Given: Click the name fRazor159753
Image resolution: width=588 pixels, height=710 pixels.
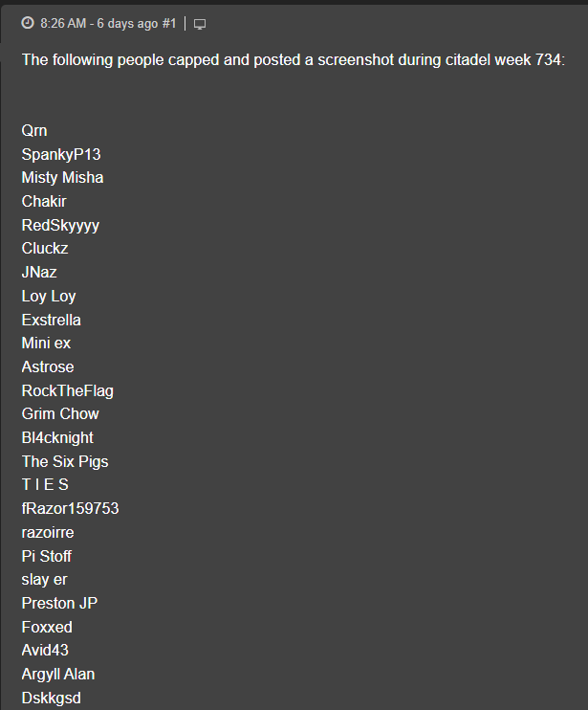Looking at the screenshot, I should (x=70, y=509).
